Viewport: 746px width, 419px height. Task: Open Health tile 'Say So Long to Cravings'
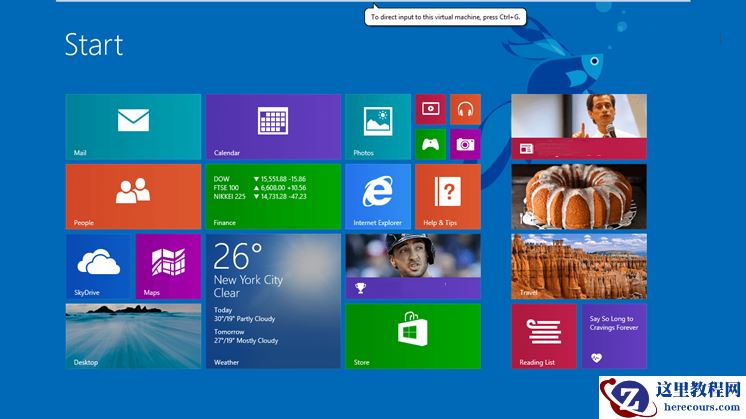pyautogui.click(x=614, y=336)
